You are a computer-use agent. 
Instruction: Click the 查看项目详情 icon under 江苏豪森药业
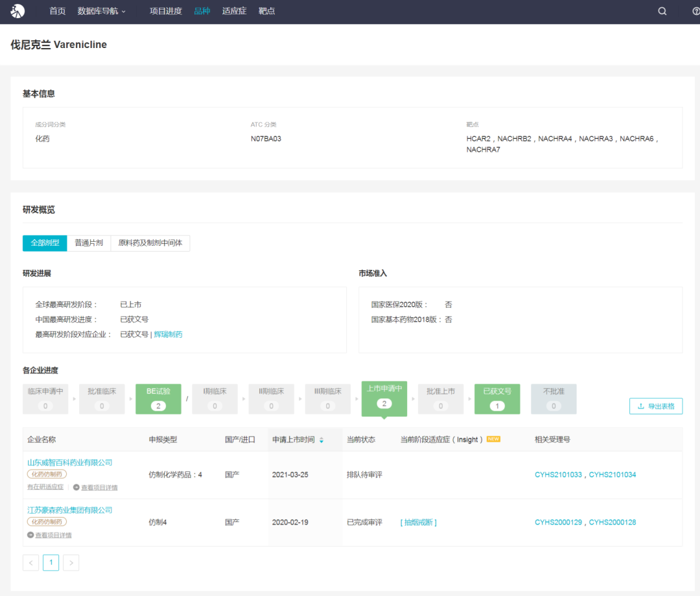[30, 535]
